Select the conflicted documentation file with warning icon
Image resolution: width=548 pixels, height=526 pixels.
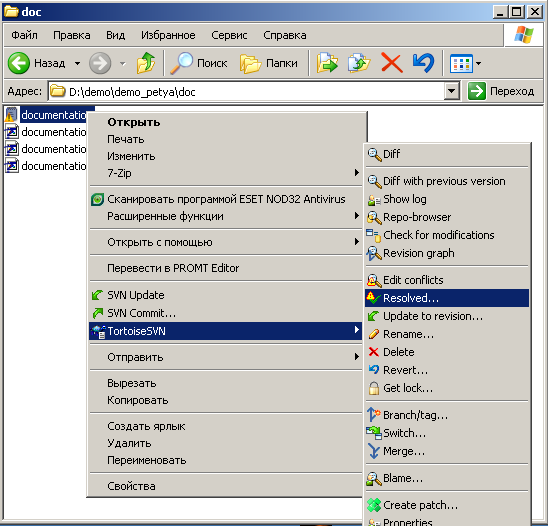46,115
